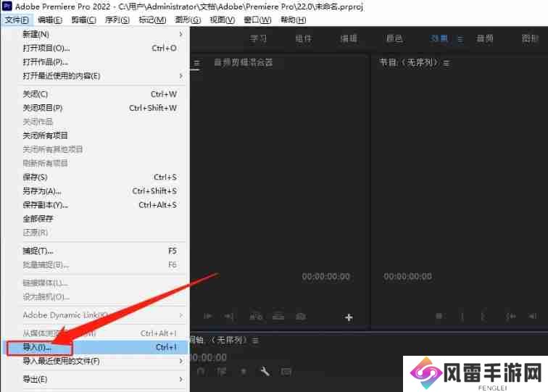Switch to the 音频 workspace tab
The height and width of the screenshot is (392, 548).
point(485,38)
